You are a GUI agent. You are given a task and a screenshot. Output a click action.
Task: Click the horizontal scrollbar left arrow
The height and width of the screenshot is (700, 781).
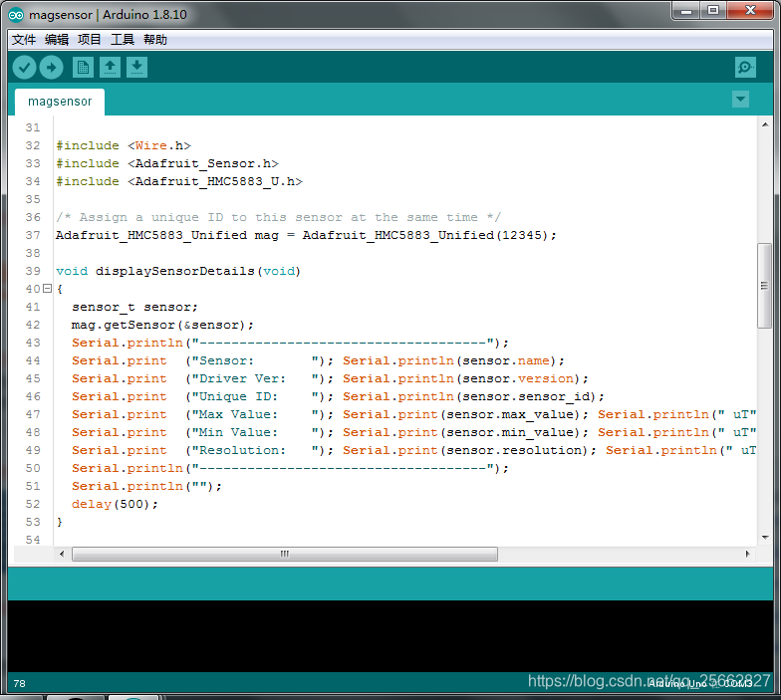62,554
